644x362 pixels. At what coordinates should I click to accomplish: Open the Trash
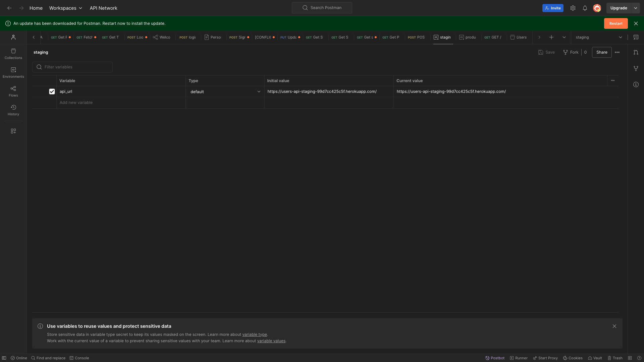tap(615, 358)
